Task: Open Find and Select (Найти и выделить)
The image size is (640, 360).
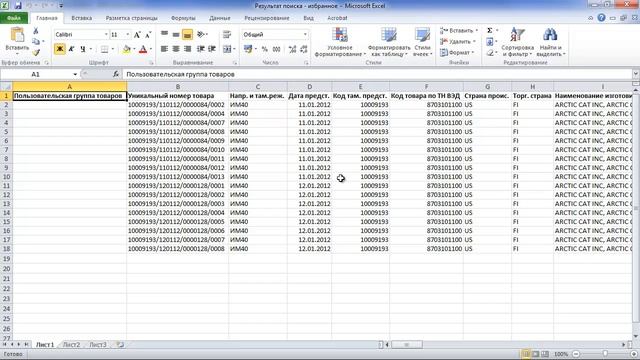Action: coord(550,42)
